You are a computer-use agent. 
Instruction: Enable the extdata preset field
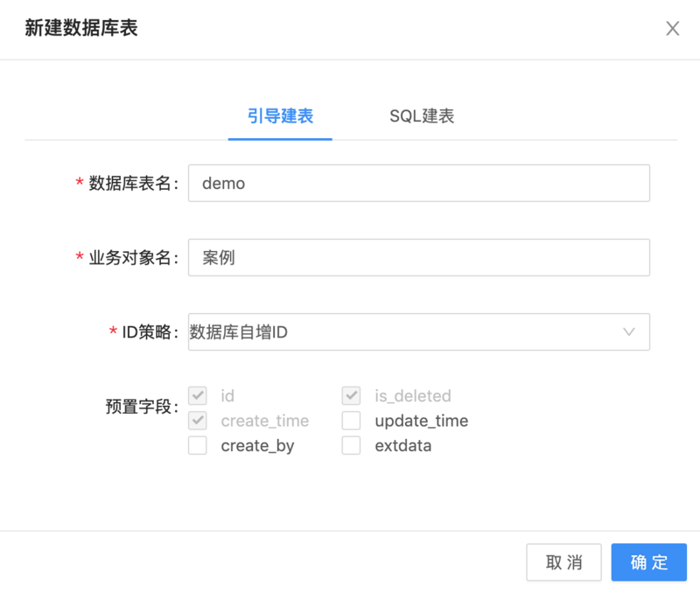click(351, 445)
